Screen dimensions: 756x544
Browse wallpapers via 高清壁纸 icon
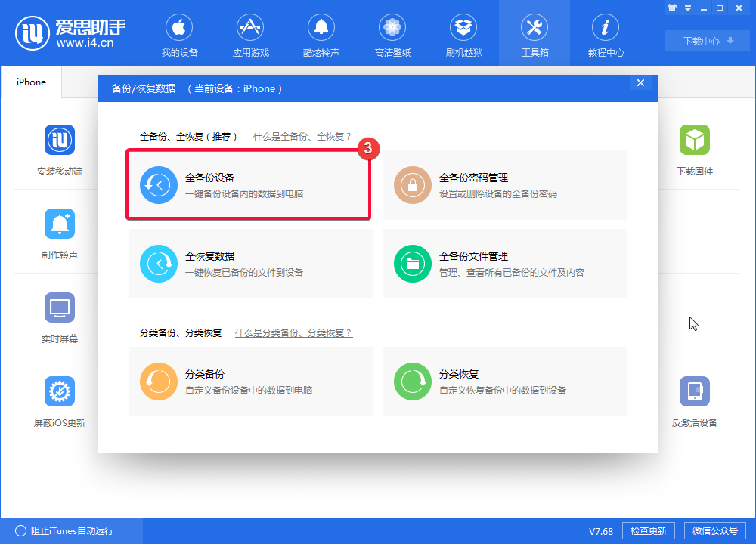click(x=392, y=34)
